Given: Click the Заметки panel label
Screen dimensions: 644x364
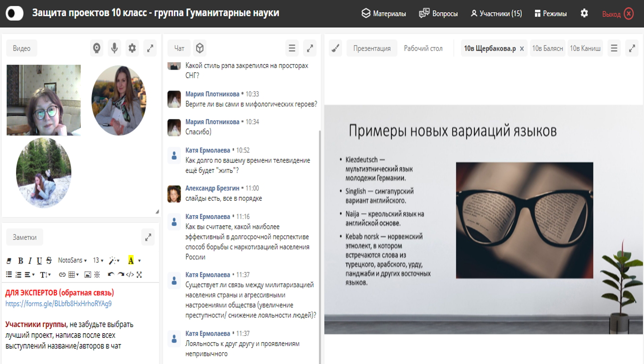Looking at the screenshot, I should click(x=25, y=237).
